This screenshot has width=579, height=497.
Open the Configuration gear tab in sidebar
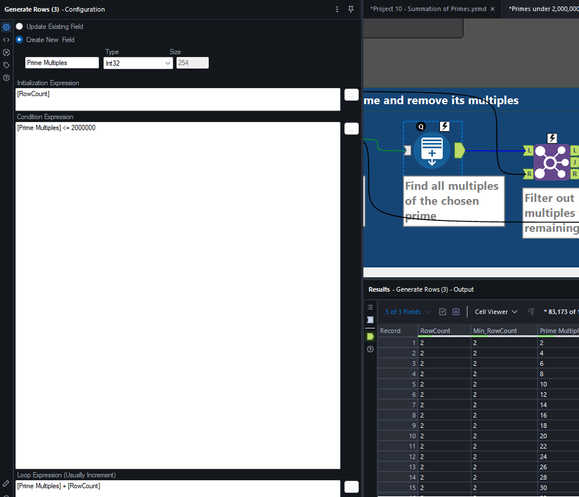click(x=6, y=27)
